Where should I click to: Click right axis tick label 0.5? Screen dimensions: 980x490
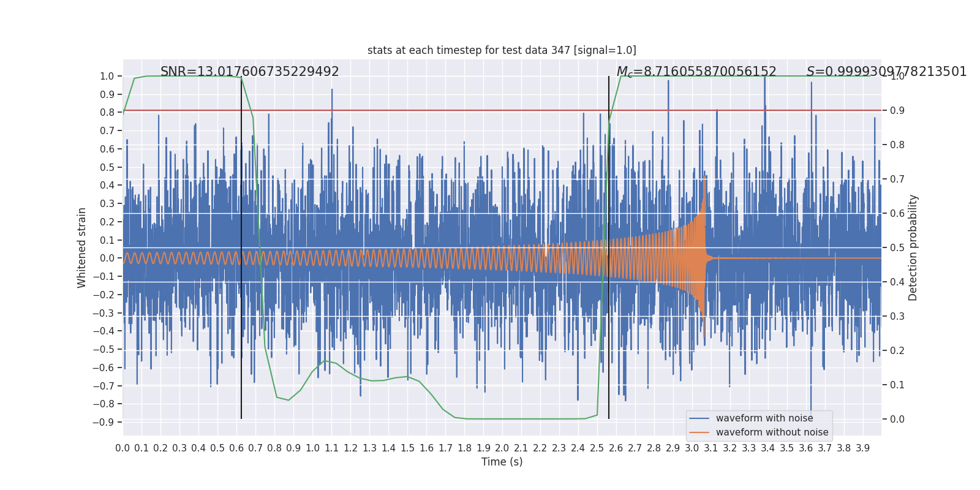point(897,247)
